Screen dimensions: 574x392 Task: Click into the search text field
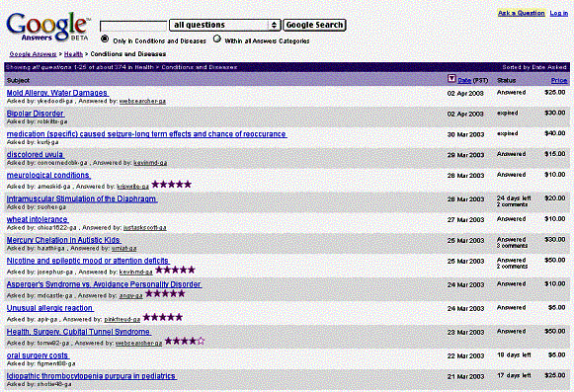[x=133, y=26]
